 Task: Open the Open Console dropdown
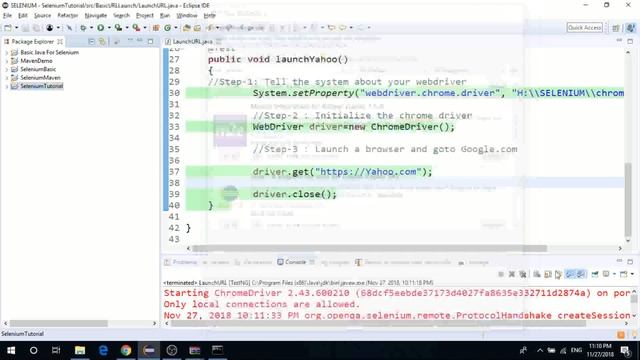[632, 274]
